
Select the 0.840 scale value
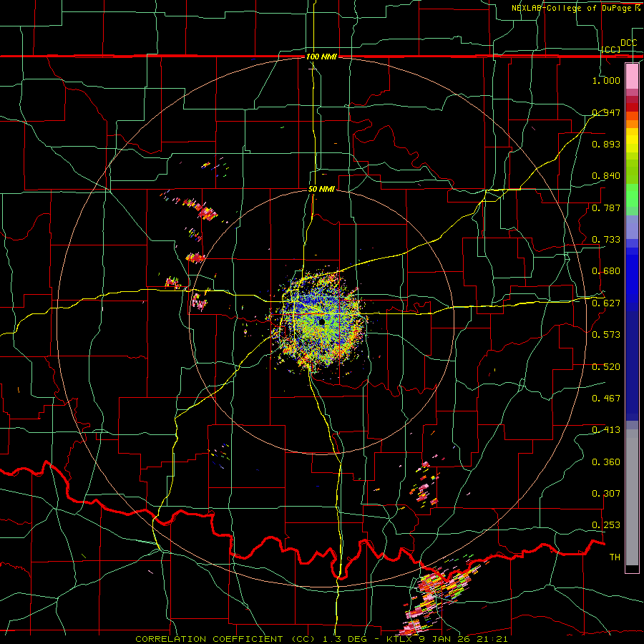coord(606,176)
